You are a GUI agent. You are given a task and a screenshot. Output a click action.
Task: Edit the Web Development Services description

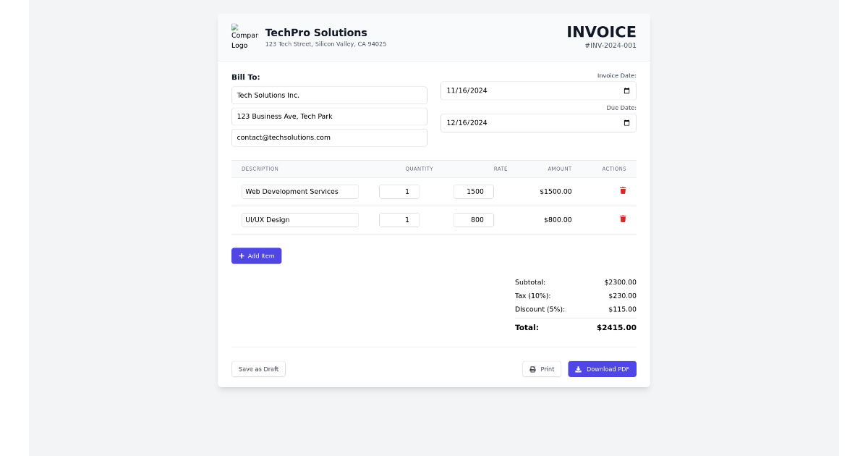(x=299, y=192)
